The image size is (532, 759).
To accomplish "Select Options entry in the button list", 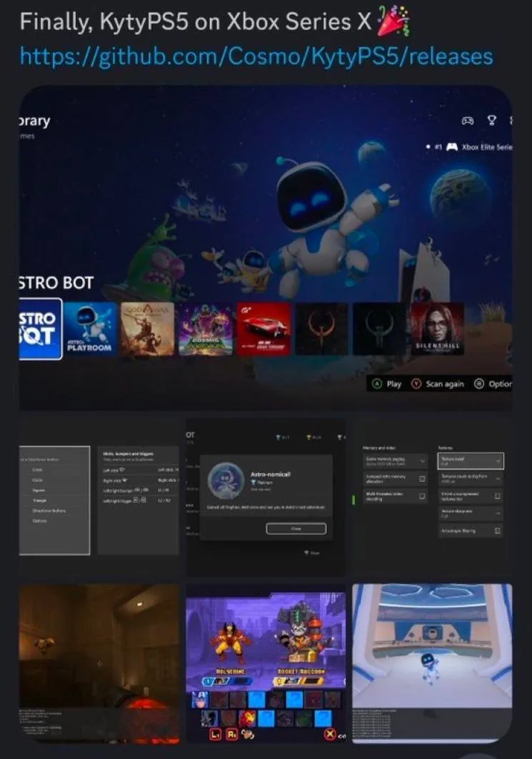I will (x=40, y=521).
